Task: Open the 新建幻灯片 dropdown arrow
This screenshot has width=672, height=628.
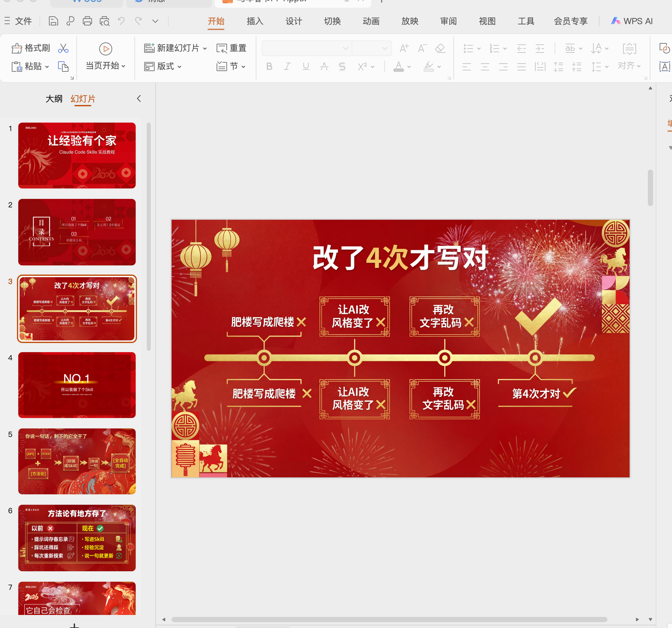Action: click(206, 48)
